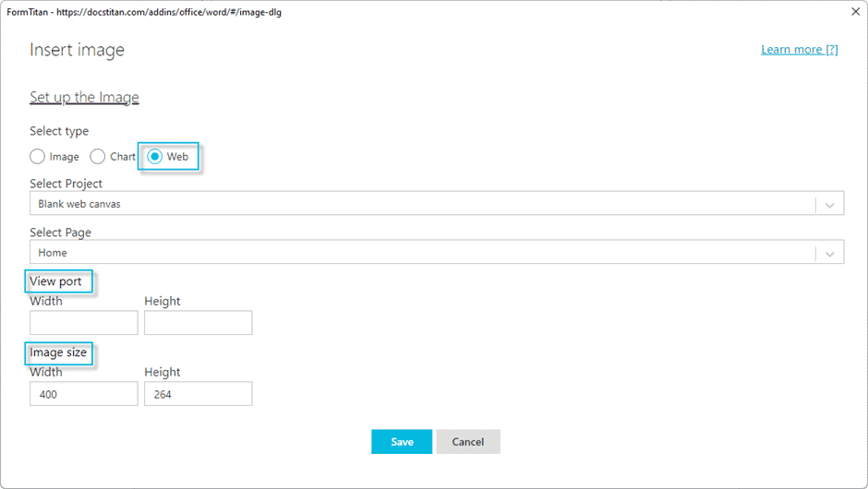
Task: Choose the Chart type option
Action: point(97,157)
